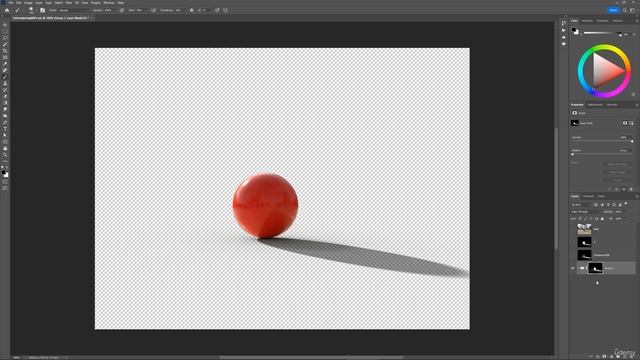Viewport: 640px width, 360px height.
Task: Enable or disable mask eye in Properties
Action: pos(624,189)
